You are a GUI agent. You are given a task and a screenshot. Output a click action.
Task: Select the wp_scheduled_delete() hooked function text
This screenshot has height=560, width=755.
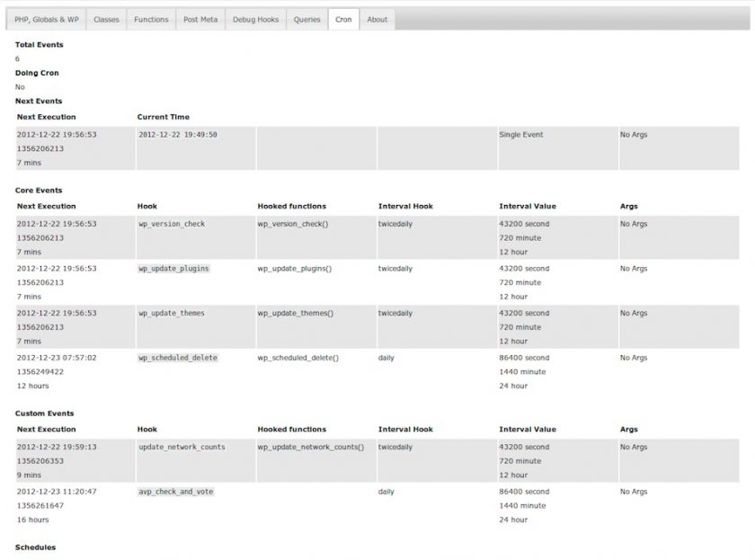pos(298,358)
